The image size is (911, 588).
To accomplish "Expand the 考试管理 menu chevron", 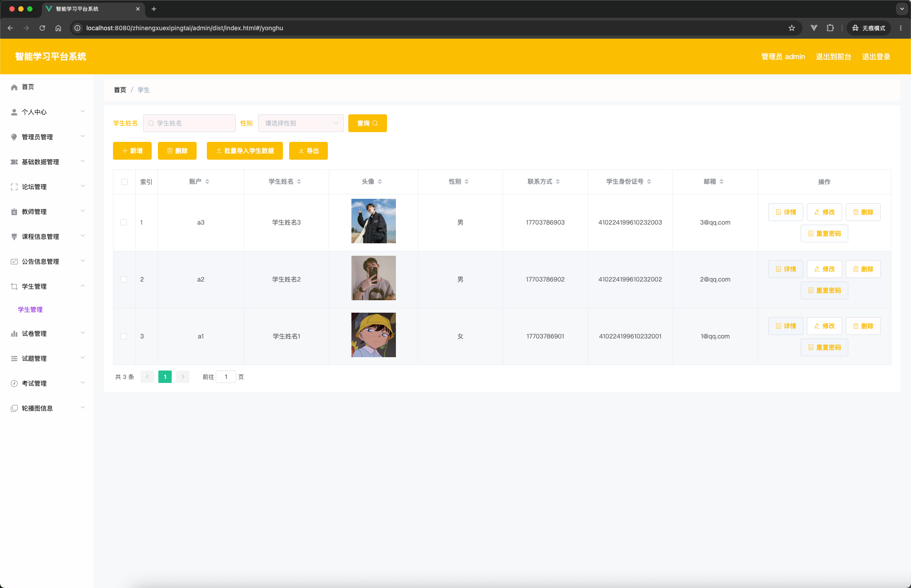I will (83, 383).
